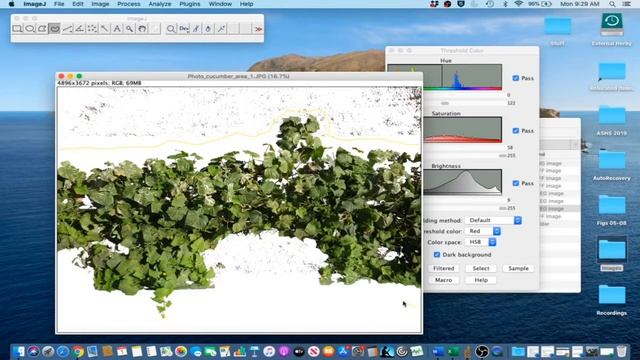Select the Hand scrolling tool
Viewport: 640px width, 360px height.
pyautogui.click(x=142, y=29)
